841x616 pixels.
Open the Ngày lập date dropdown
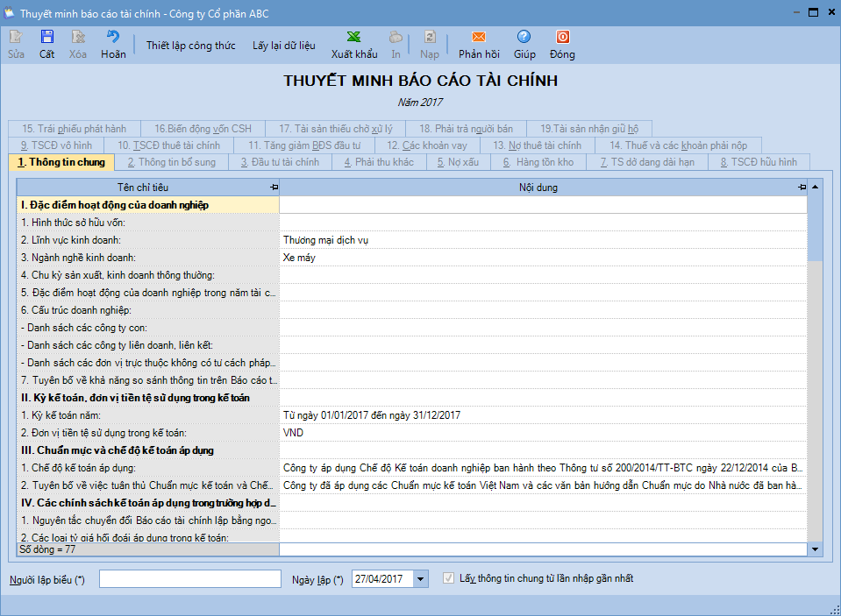(420, 579)
